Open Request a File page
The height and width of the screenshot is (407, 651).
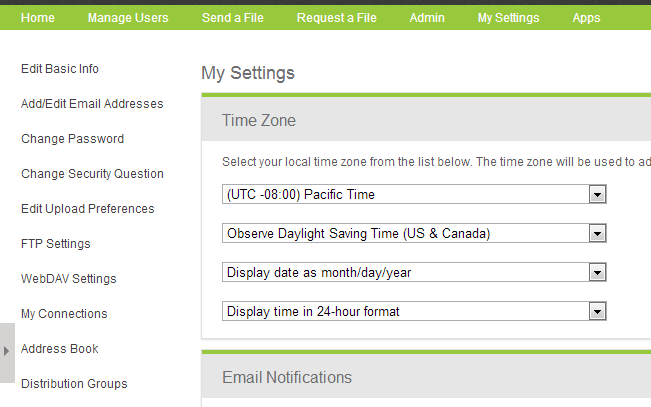click(336, 17)
